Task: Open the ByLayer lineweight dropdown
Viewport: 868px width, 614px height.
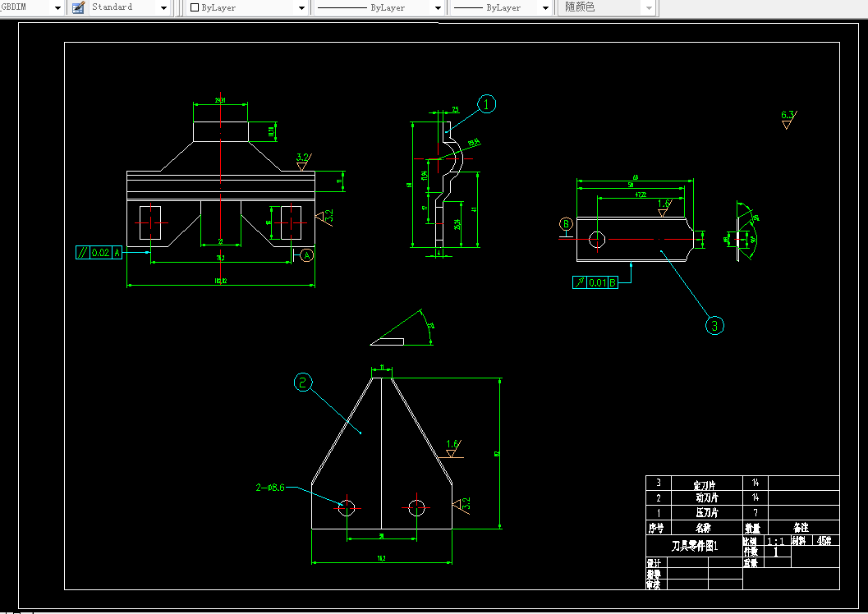Action: point(545,7)
